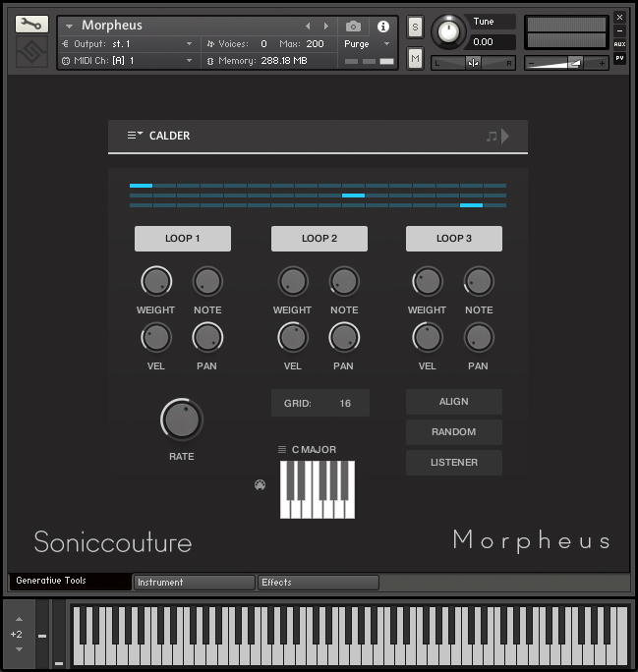
Task: Click the L-R pan slider
Action: 473,64
